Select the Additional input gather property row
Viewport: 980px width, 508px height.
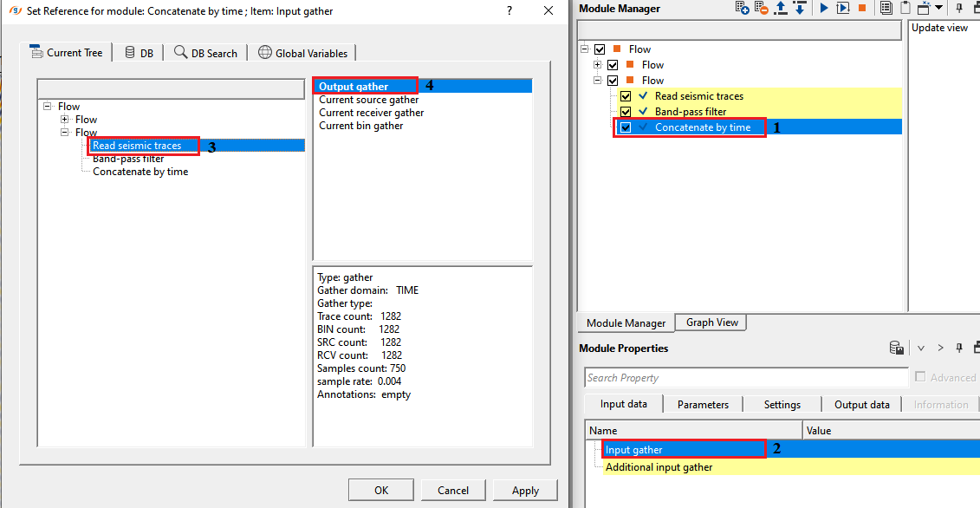point(791,466)
